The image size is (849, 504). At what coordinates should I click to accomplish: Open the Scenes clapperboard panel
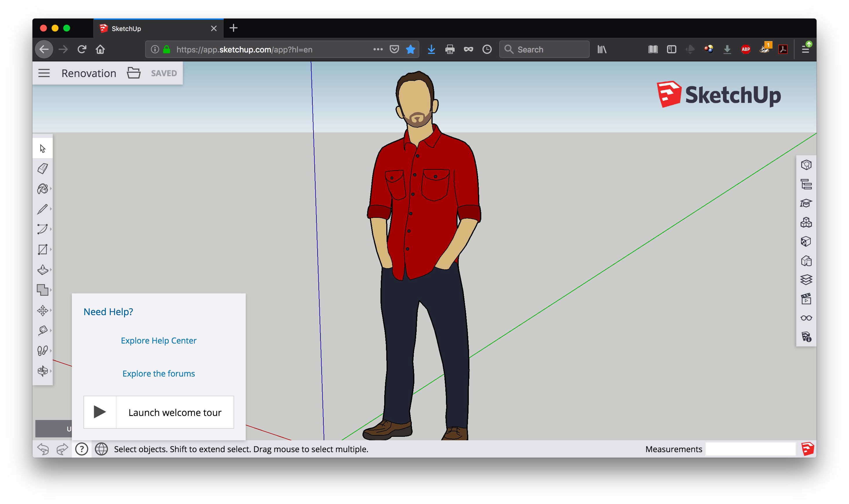coord(806,299)
